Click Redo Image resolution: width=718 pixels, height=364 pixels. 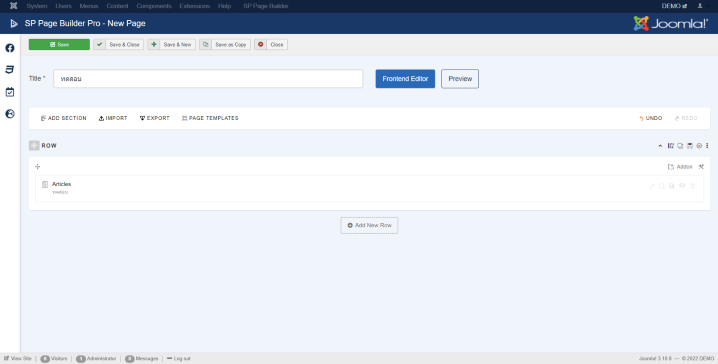(x=686, y=118)
